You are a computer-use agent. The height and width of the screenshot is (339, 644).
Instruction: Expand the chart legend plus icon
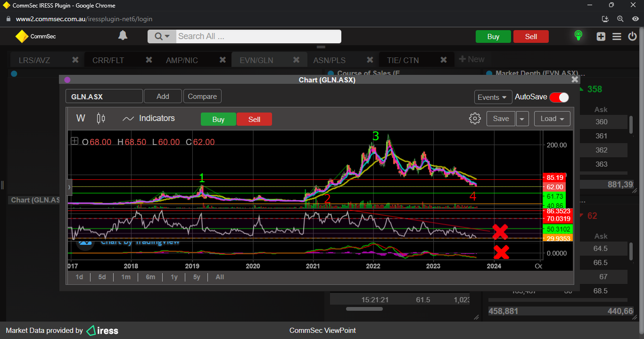74,141
